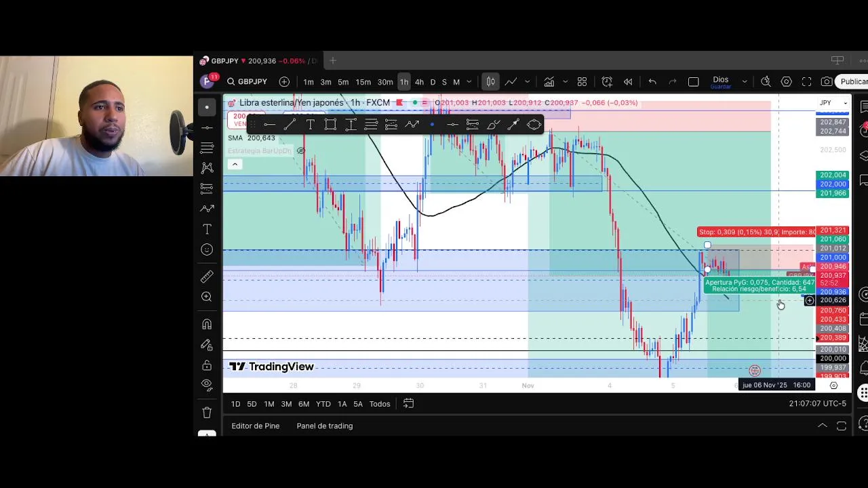The height and width of the screenshot is (488, 868).
Task: Click the Publicar button
Action: [853, 82]
